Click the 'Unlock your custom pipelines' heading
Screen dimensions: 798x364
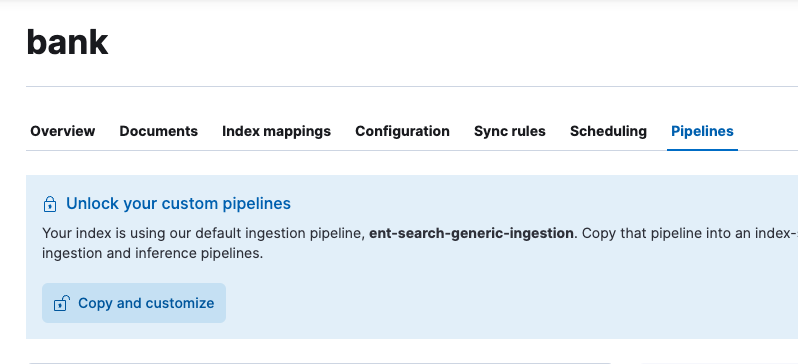tap(178, 204)
